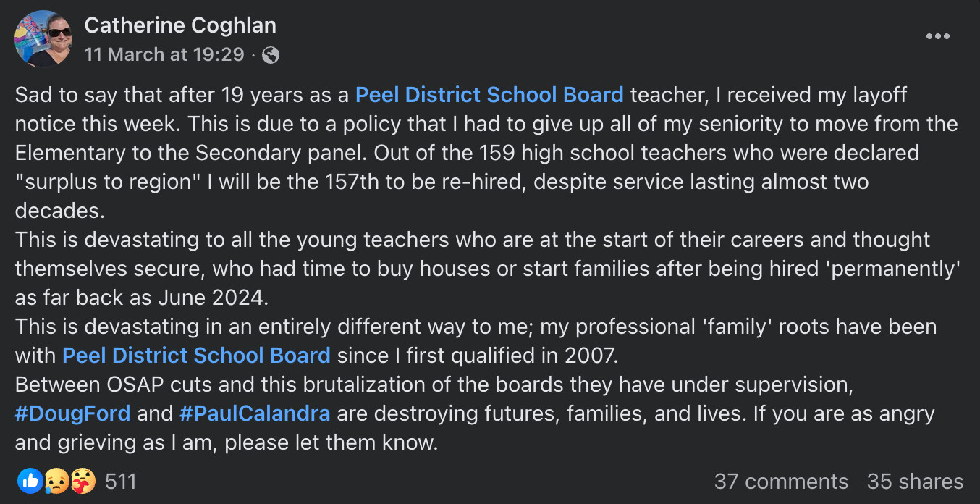980x504 pixels.
Task: View the 35 shares
Action: coord(915,482)
